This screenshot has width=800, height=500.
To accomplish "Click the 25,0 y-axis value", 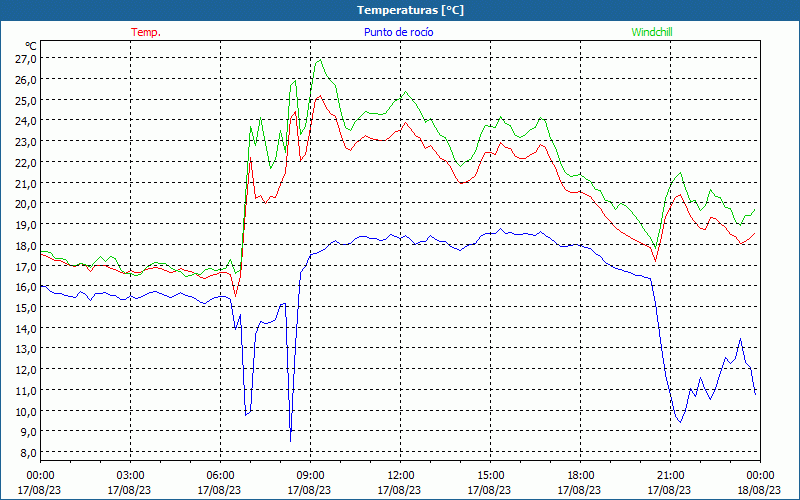I will [x=26, y=101].
